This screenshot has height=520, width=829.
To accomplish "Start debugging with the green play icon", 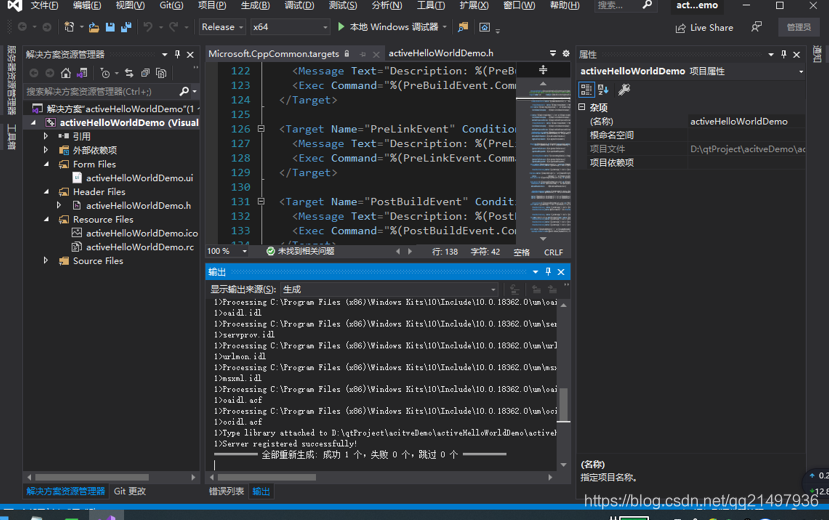I will pos(341,26).
